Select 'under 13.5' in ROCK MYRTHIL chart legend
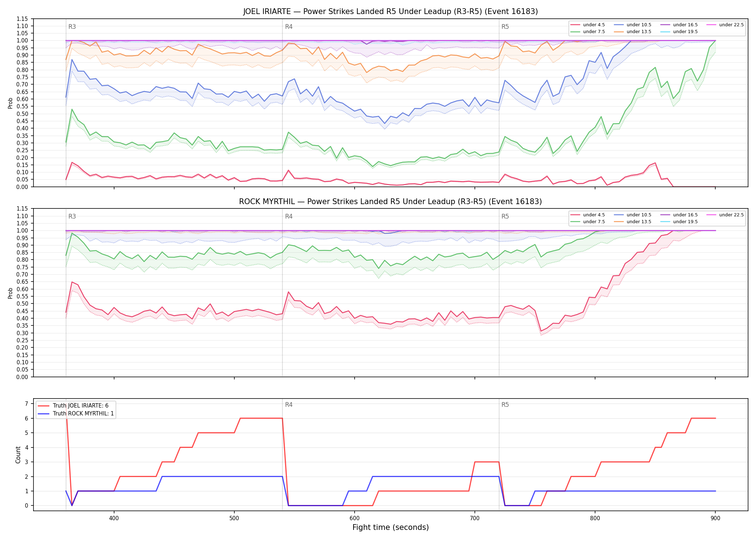Screen dimensions: 756x540 [633, 222]
